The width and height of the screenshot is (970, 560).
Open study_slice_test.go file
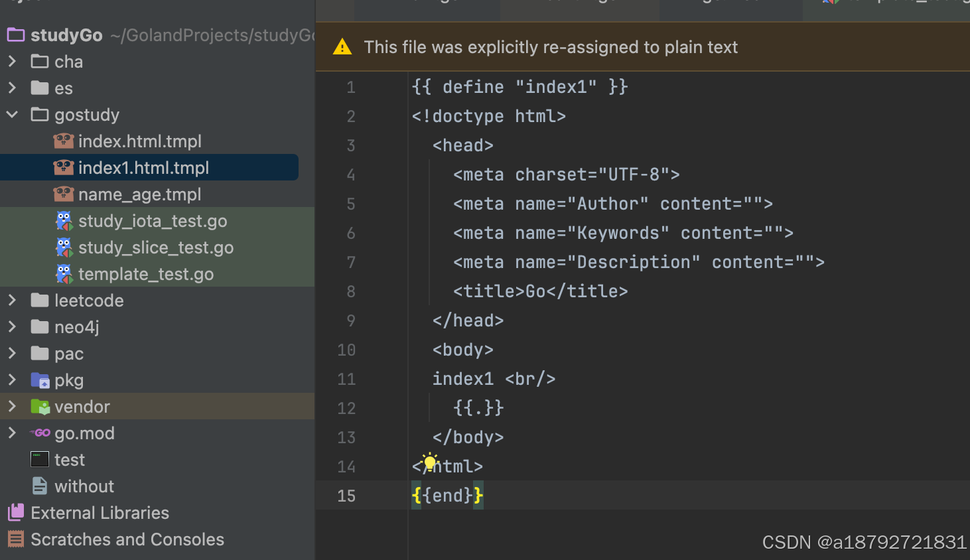156,247
